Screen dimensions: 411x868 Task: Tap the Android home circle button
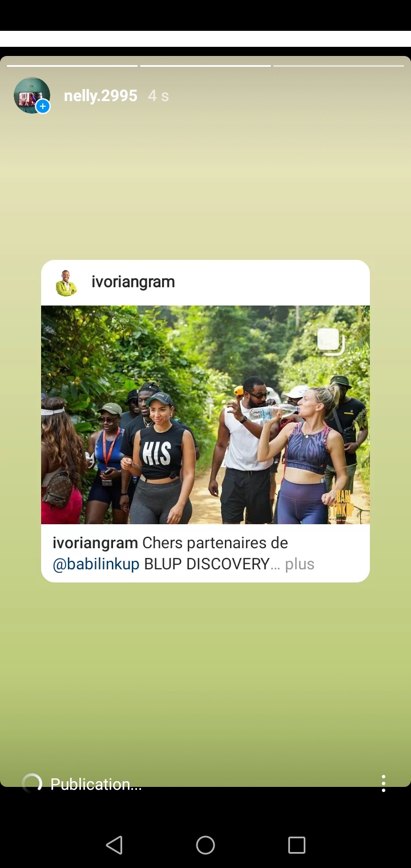click(205, 845)
